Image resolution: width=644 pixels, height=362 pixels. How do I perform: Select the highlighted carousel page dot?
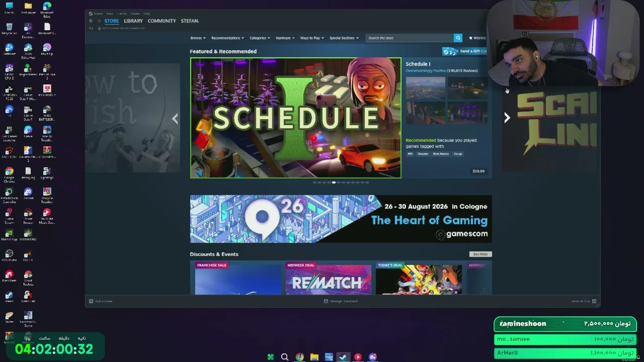334,183
